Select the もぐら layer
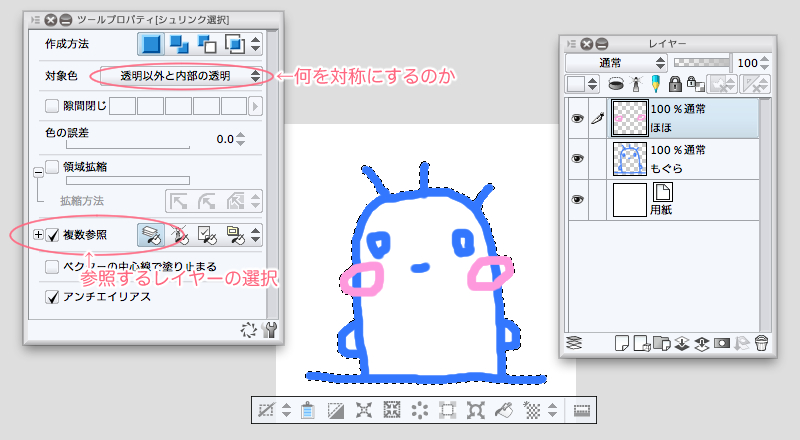This screenshot has width=800, height=440. [690, 158]
